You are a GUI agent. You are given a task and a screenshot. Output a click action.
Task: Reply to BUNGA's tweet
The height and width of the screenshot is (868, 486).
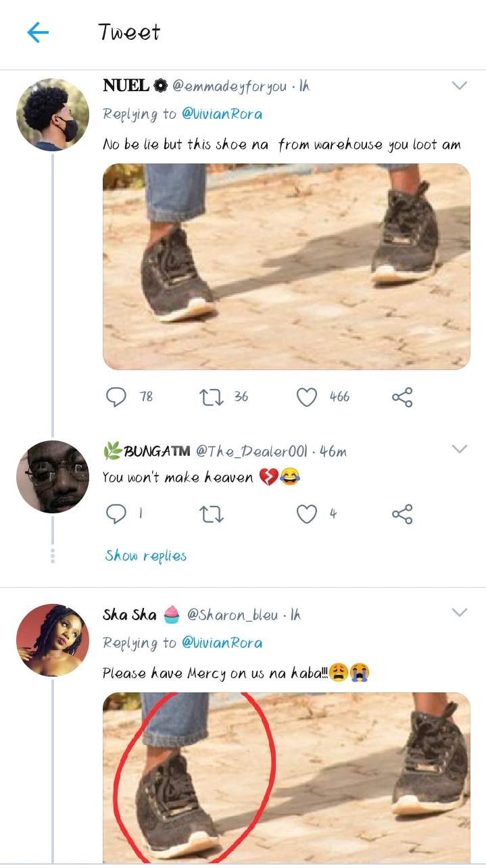(x=116, y=515)
